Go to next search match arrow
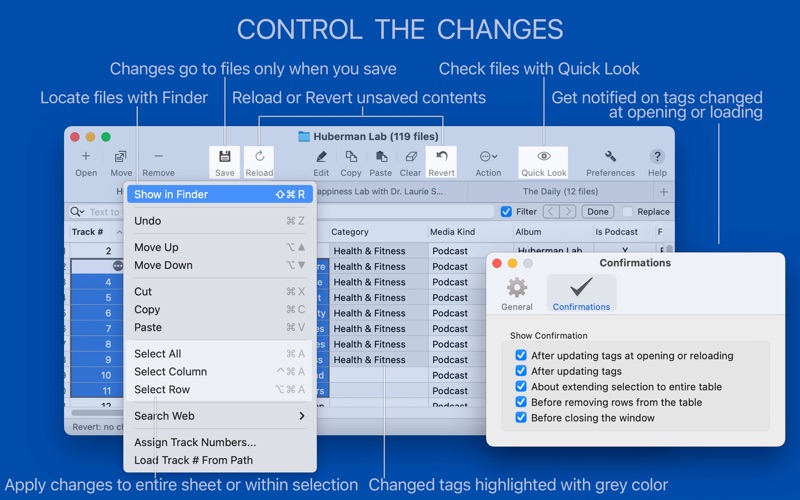The image size is (800, 500). click(568, 212)
